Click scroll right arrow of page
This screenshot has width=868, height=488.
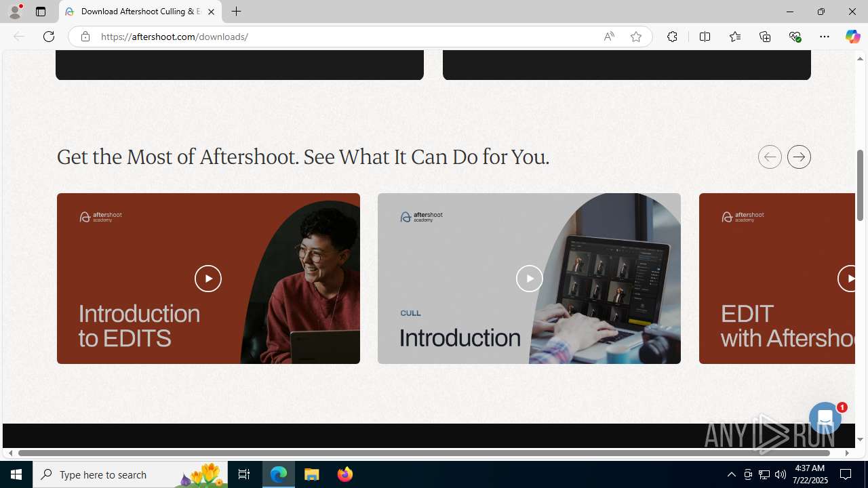(846, 453)
